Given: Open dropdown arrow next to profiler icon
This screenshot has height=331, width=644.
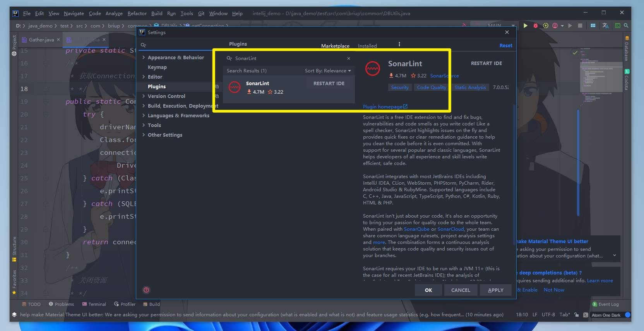Looking at the screenshot, I should [562, 26].
